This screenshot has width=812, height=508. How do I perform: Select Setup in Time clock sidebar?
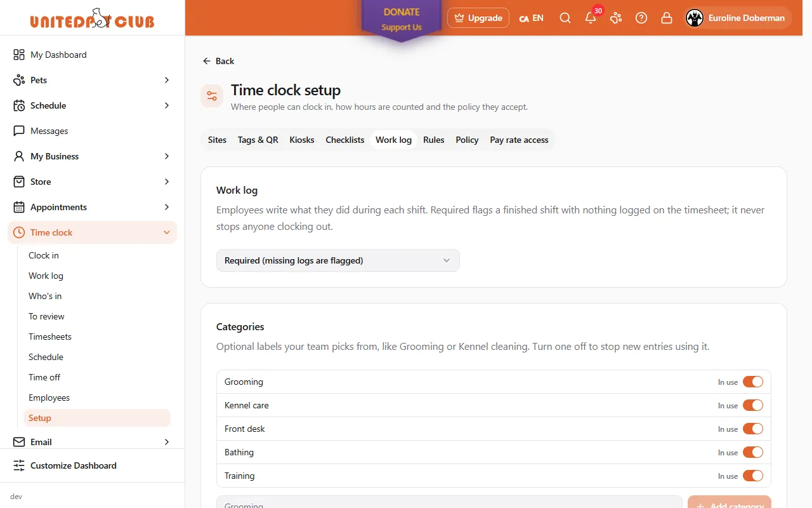tap(97, 418)
